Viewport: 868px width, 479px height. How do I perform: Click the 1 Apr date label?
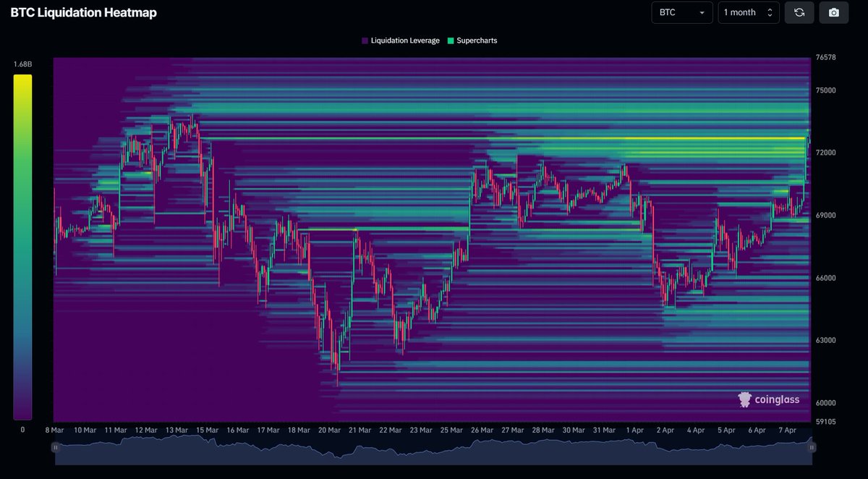coord(634,430)
